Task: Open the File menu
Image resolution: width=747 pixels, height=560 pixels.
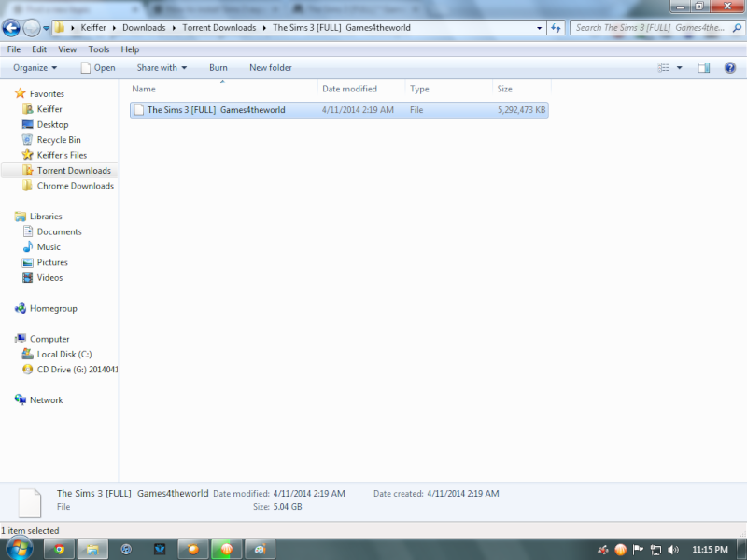Action: pyautogui.click(x=13, y=49)
